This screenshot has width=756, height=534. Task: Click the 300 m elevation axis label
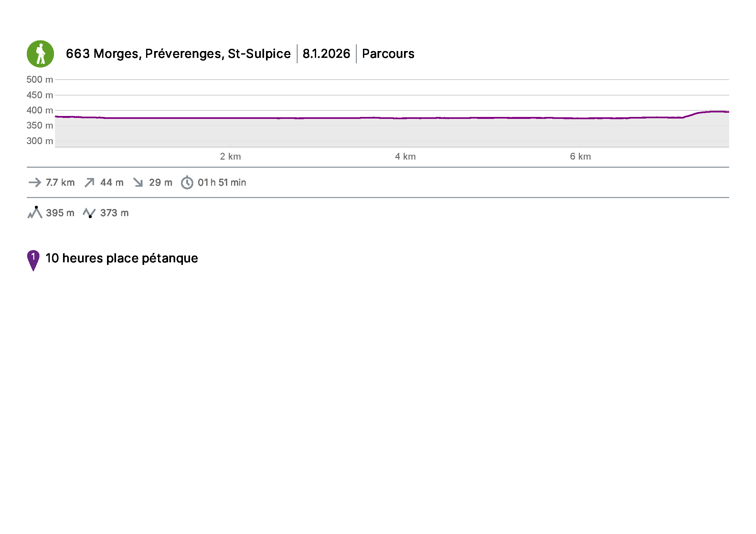[x=39, y=141]
